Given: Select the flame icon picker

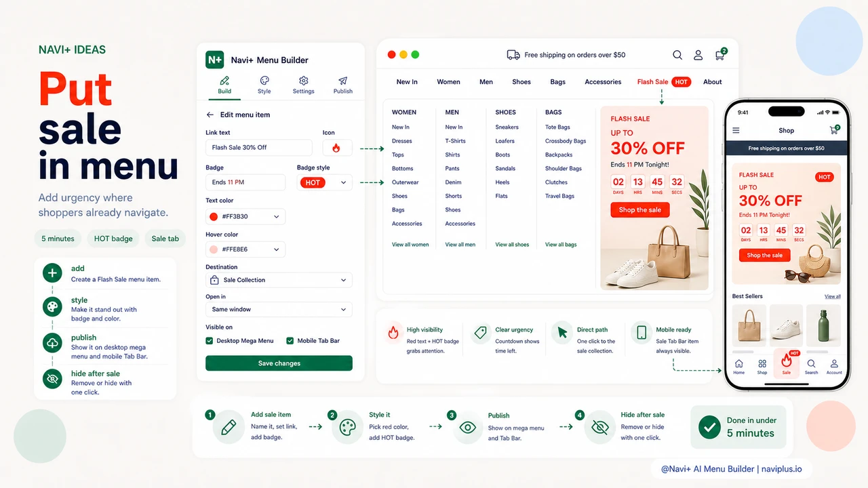Looking at the screenshot, I should (x=337, y=147).
